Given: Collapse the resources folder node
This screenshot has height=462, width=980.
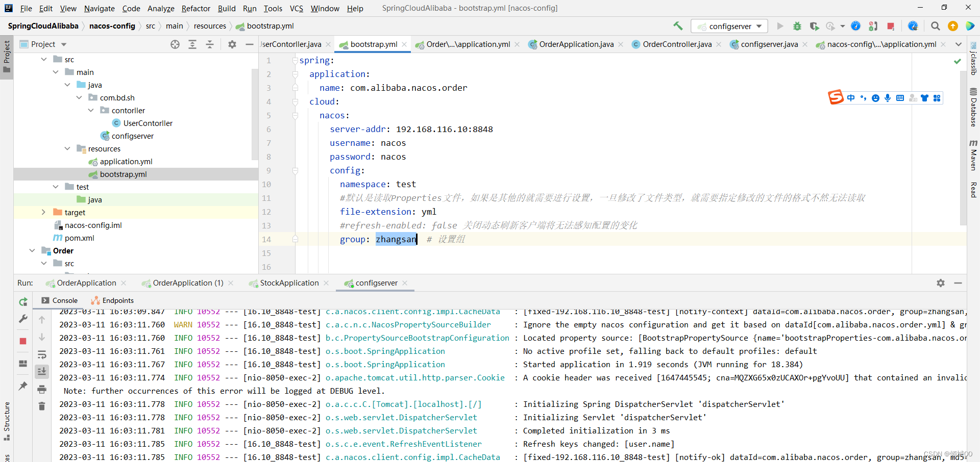Looking at the screenshot, I should [67, 148].
